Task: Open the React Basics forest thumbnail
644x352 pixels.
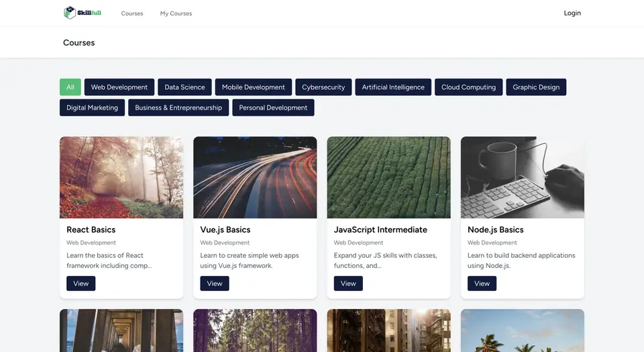Action: pos(121,177)
